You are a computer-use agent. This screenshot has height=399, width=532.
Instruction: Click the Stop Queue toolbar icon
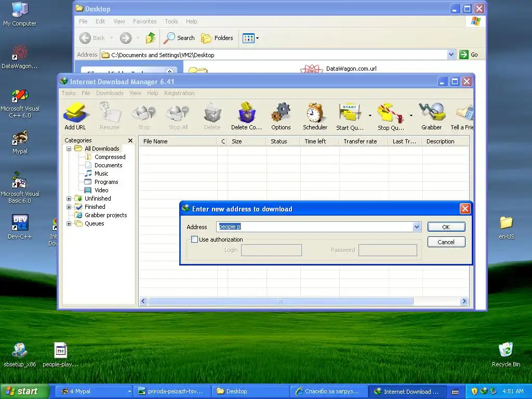click(x=391, y=116)
